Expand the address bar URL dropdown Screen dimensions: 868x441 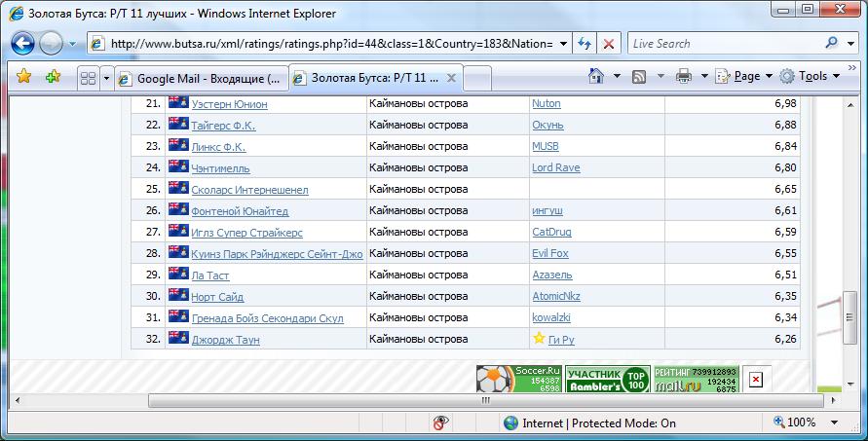point(564,44)
